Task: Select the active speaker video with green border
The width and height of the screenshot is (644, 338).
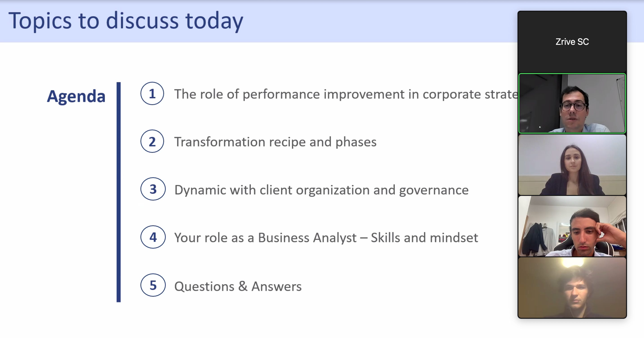Action: pyautogui.click(x=572, y=103)
